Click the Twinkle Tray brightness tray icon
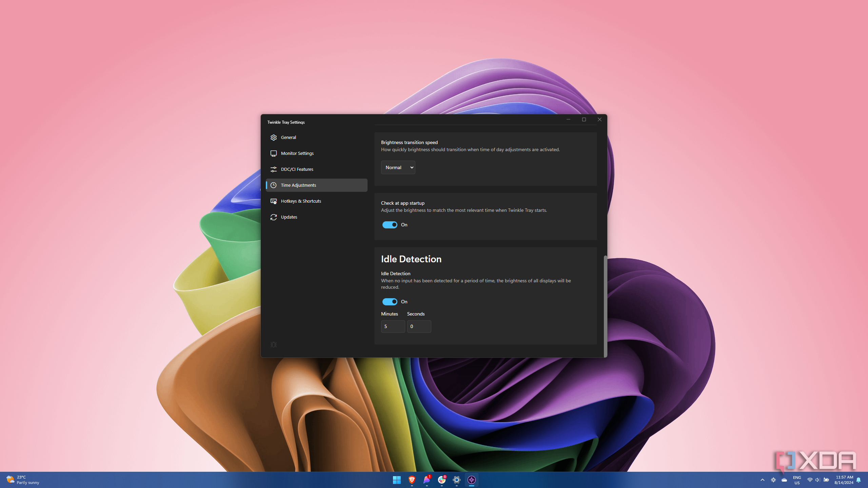Image resolution: width=868 pixels, height=488 pixels. 773,480
